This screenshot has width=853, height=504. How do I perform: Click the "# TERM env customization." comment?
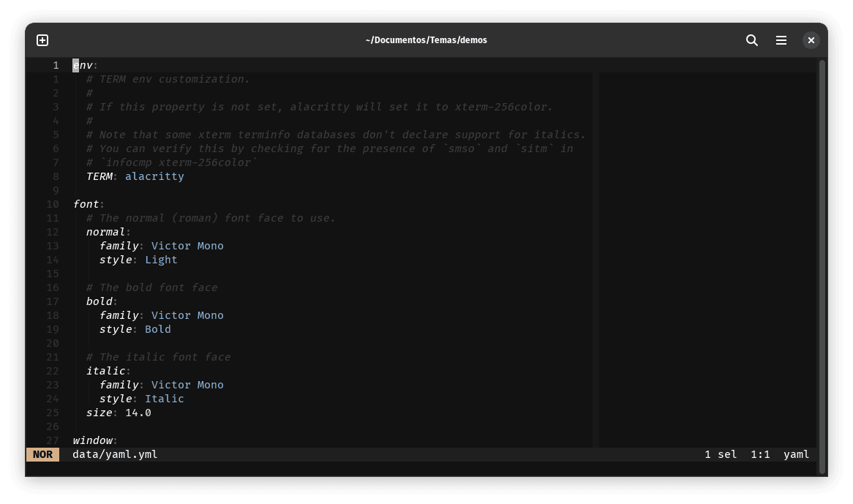pos(168,80)
